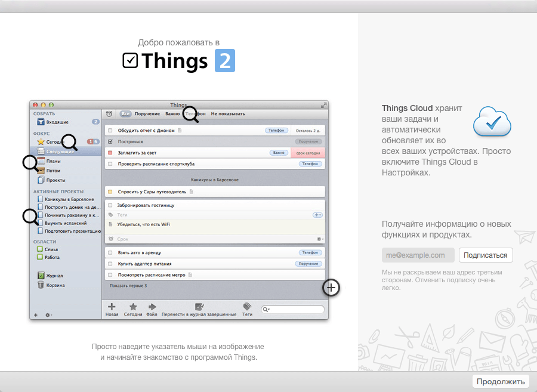The image size is (537, 392).
Task: Toggle the yellow checkbox for Спросить у Сары путеводитель
Action: click(x=110, y=192)
